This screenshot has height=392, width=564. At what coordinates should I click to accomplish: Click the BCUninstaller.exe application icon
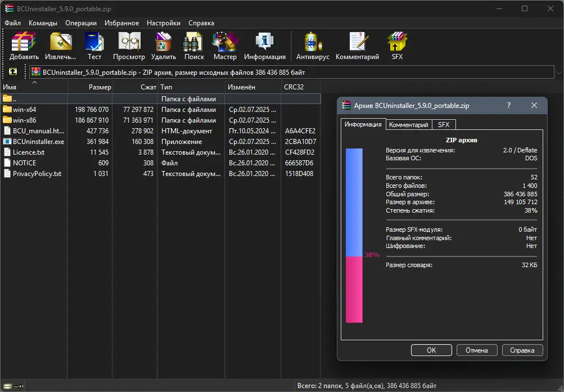tap(7, 141)
